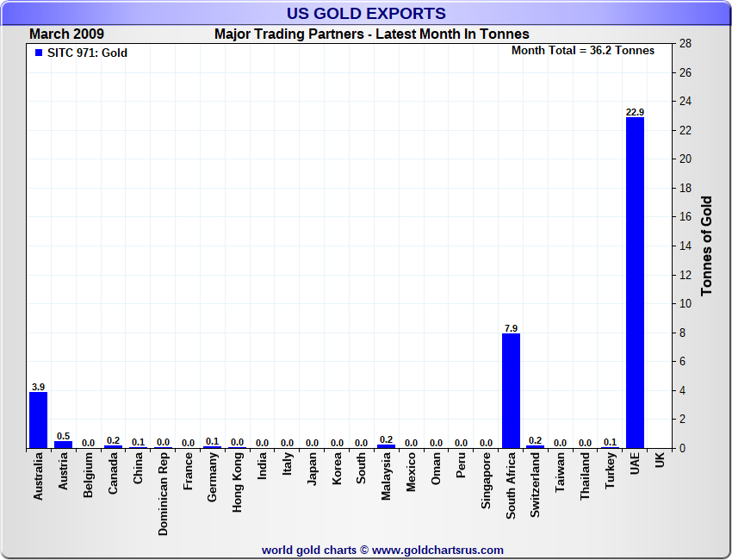Click the www.goldchartsrus.com footer link
732x560 pixels.
pyautogui.click(x=437, y=550)
